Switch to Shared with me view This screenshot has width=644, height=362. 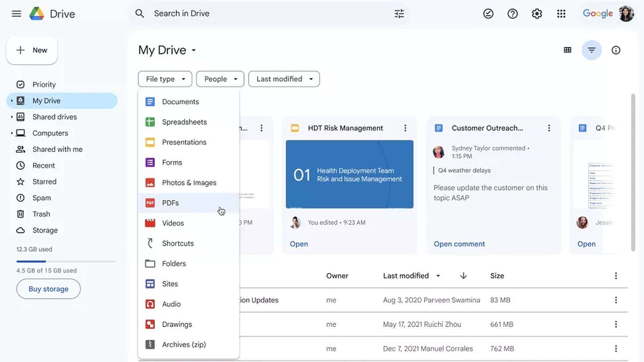(x=57, y=149)
